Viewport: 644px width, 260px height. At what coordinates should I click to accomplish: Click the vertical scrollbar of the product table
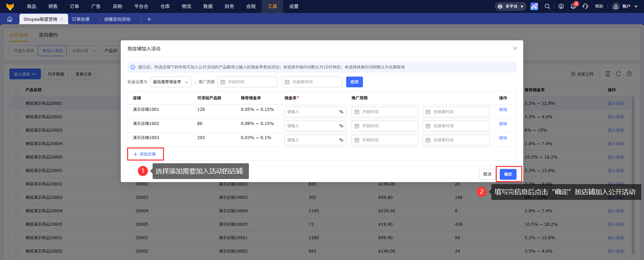click(633, 175)
